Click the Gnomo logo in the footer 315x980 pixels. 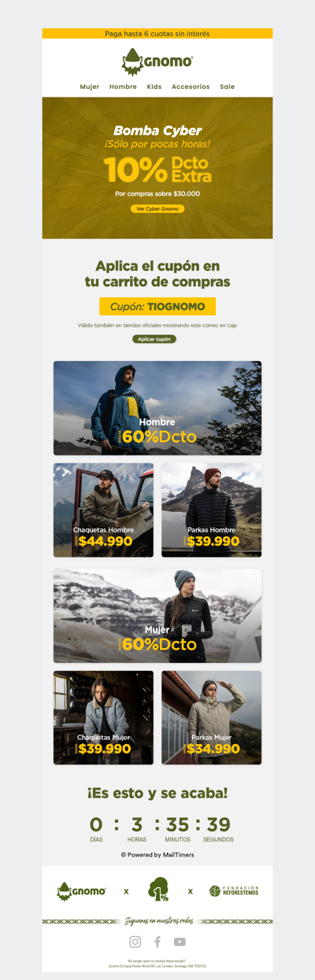pyautogui.click(x=81, y=891)
